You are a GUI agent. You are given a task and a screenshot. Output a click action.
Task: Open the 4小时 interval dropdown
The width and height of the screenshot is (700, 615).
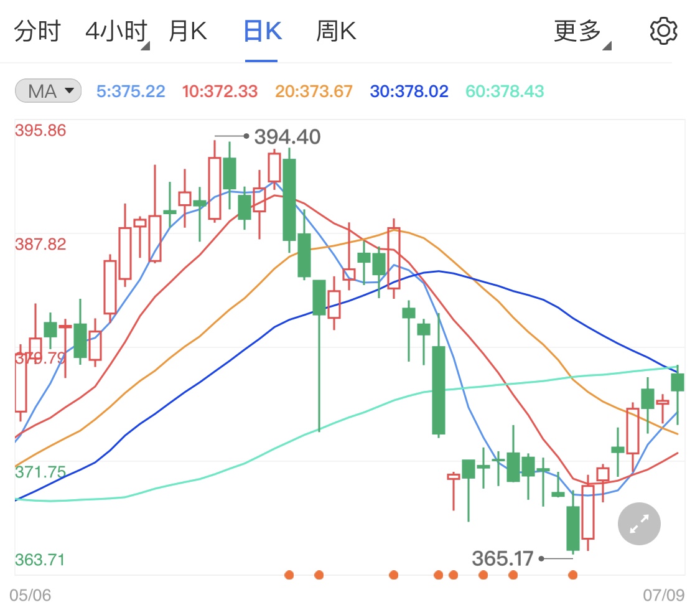pyautogui.click(x=117, y=32)
